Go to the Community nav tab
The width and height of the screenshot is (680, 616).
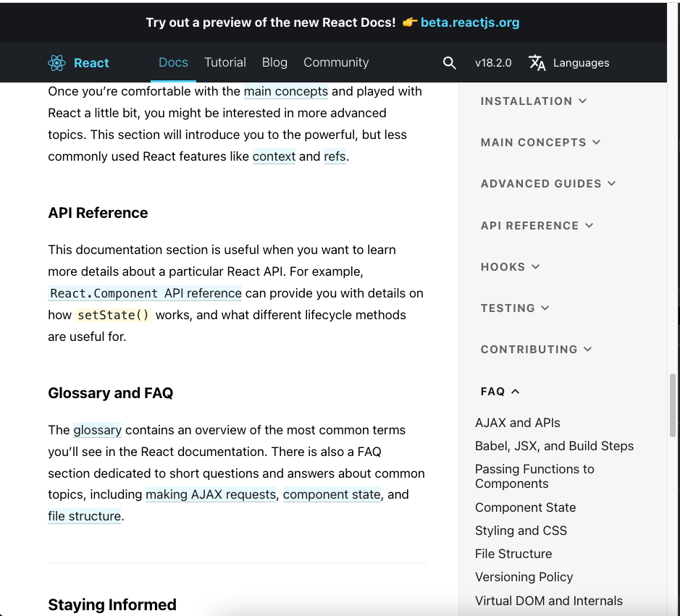pyautogui.click(x=336, y=63)
